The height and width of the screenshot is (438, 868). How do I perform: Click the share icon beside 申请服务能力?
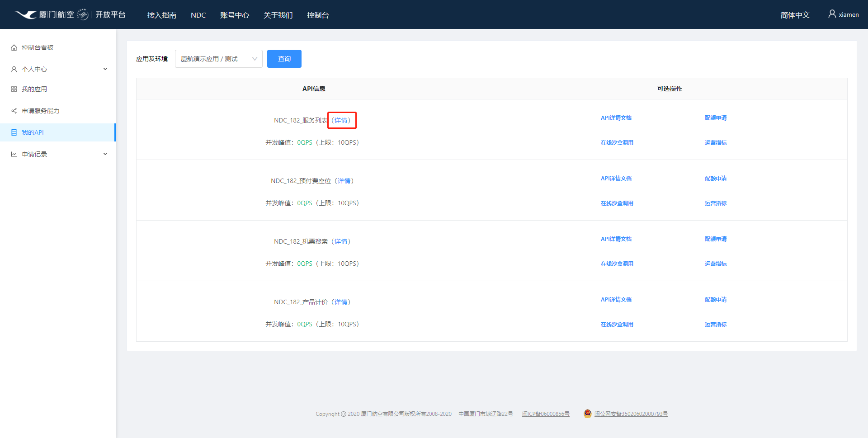point(14,111)
